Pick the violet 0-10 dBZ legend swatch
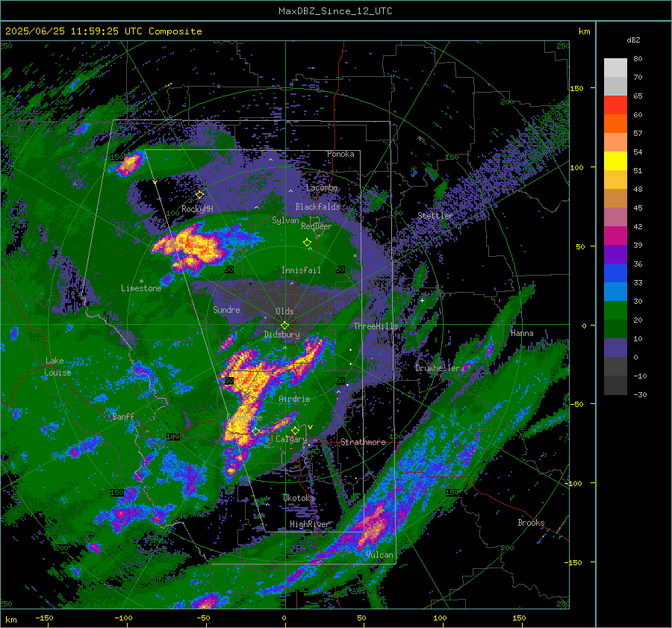 point(615,348)
